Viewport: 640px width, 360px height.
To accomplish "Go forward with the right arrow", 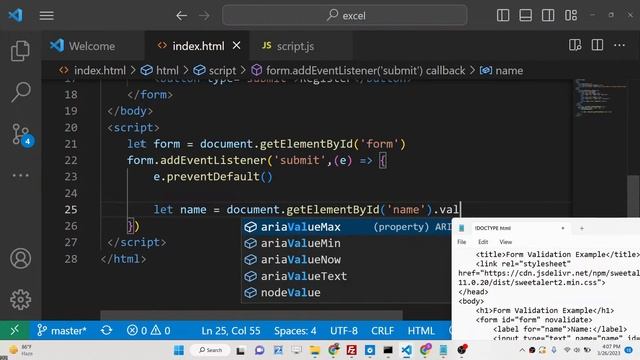I will (204, 16).
